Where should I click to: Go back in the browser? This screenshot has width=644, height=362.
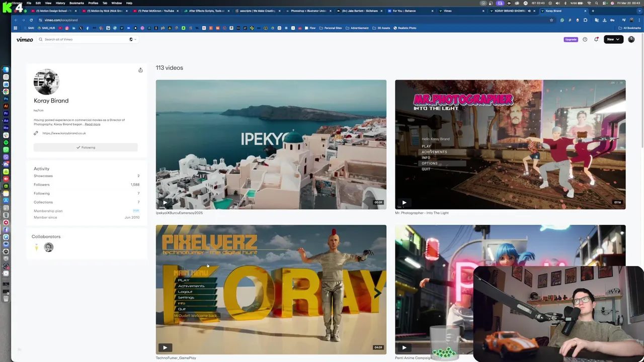(x=16, y=20)
